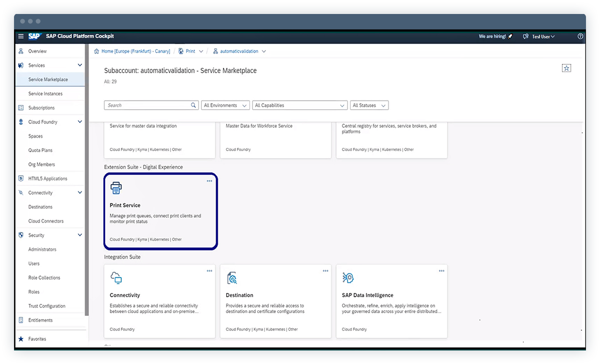Open the All Capabilities dropdown
Viewport: 600px width, 364px height.
[300, 105]
